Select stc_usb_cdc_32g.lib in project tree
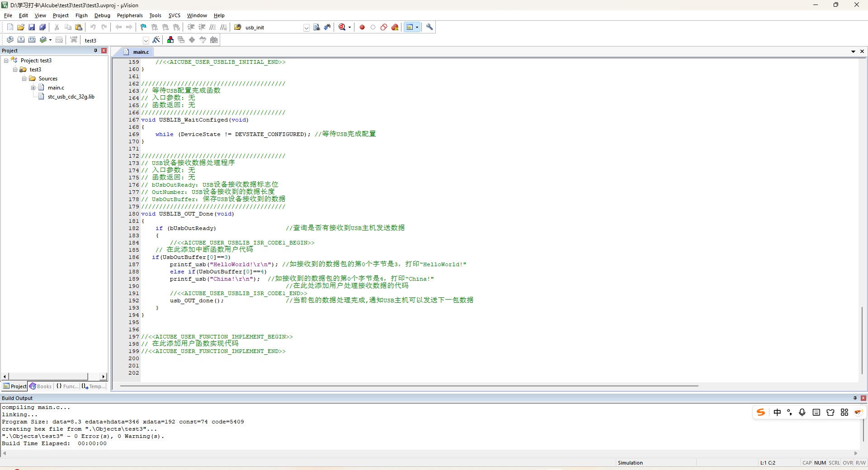 (71, 97)
